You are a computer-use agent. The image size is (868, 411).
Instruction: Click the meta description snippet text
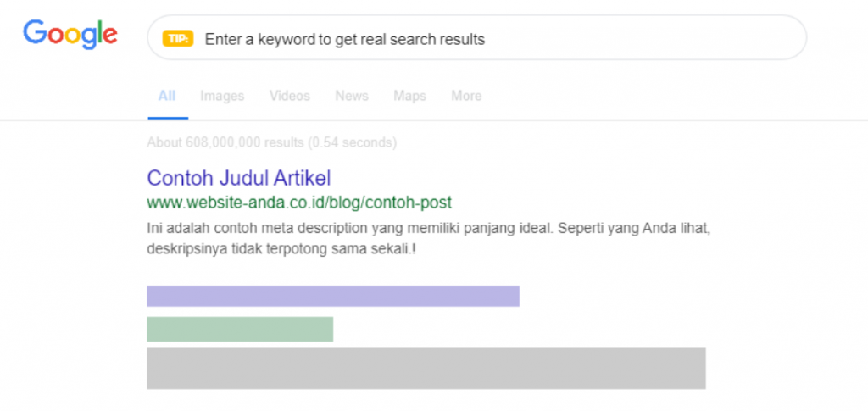point(428,238)
